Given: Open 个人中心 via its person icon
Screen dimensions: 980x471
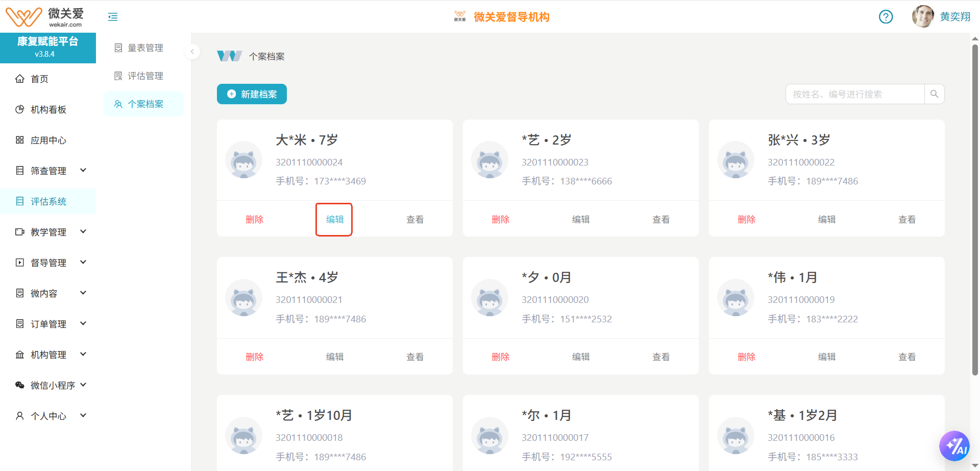Looking at the screenshot, I should tap(19, 415).
